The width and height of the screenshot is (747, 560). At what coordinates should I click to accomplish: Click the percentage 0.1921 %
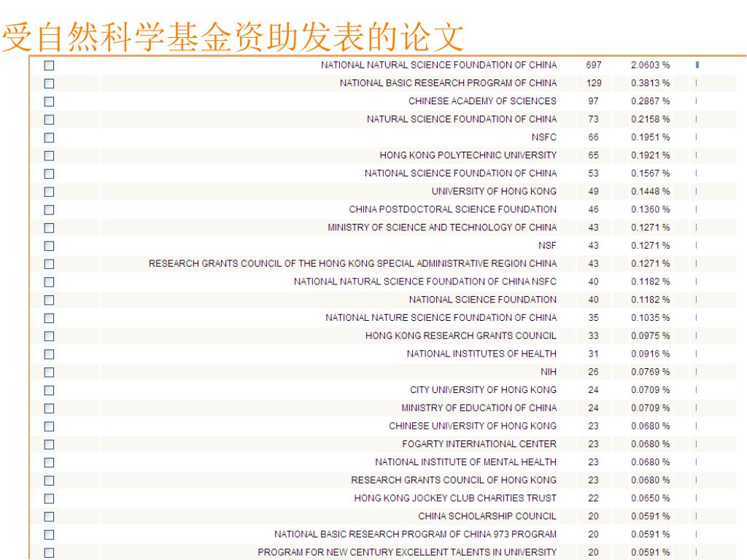650,155
